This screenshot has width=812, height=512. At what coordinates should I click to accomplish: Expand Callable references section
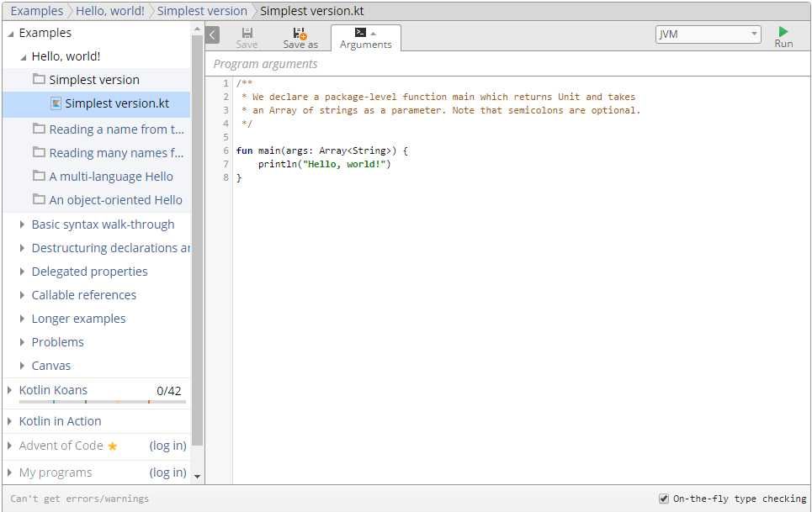click(x=22, y=295)
